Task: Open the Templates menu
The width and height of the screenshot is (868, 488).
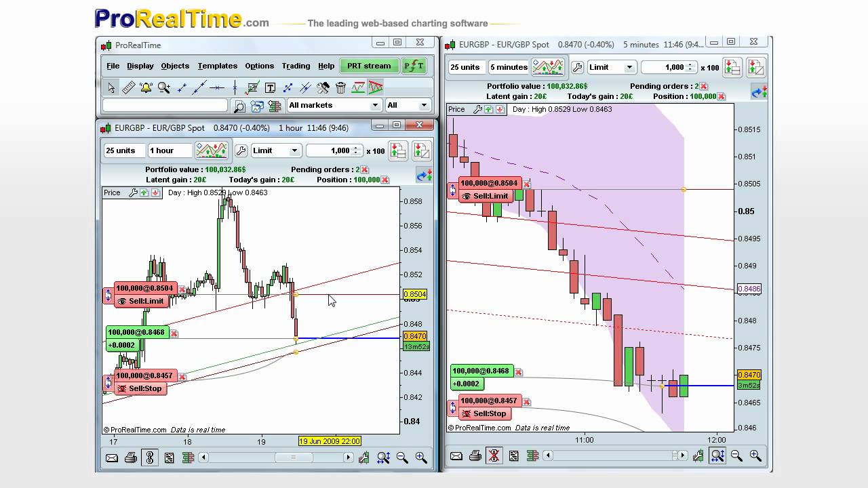Action: [x=218, y=66]
